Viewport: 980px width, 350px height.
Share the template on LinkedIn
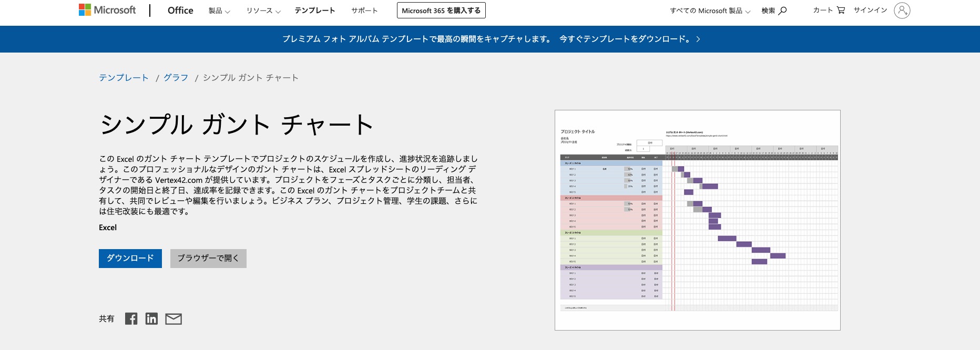pyautogui.click(x=151, y=318)
